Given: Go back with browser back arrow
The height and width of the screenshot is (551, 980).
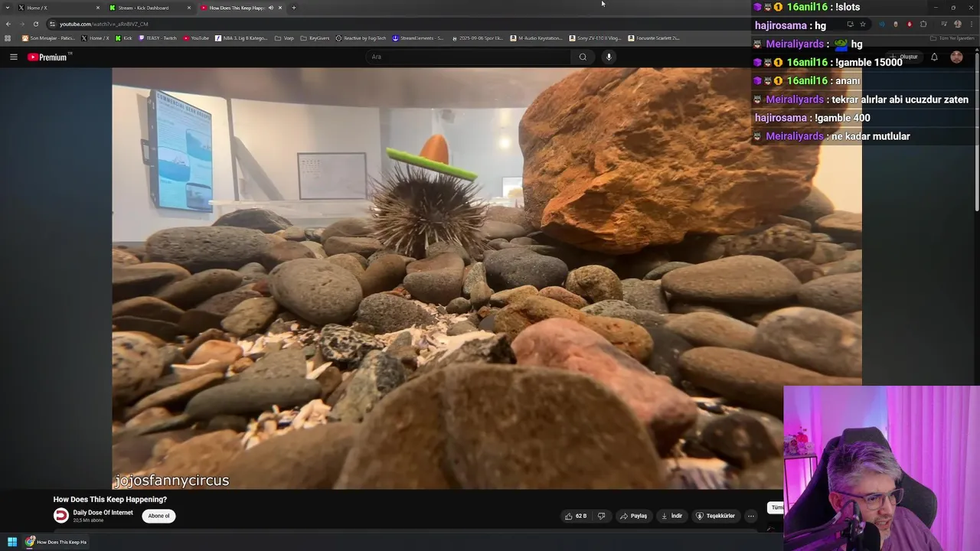Looking at the screenshot, I should [x=8, y=24].
